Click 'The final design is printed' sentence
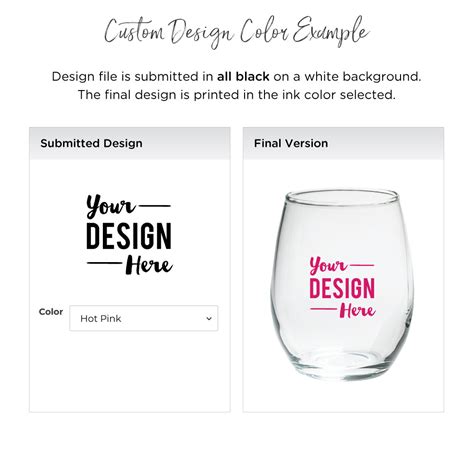This screenshot has width=474, height=474. [237, 95]
